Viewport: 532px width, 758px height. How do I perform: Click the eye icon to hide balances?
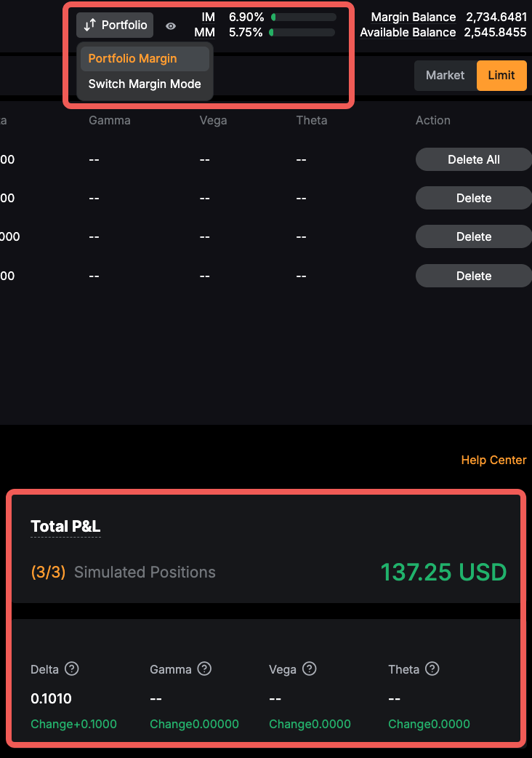pyautogui.click(x=171, y=25)
